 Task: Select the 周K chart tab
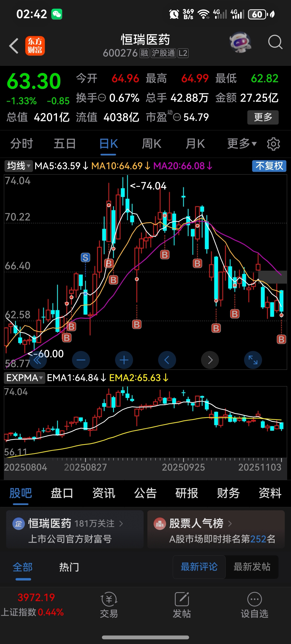point(152,144)
